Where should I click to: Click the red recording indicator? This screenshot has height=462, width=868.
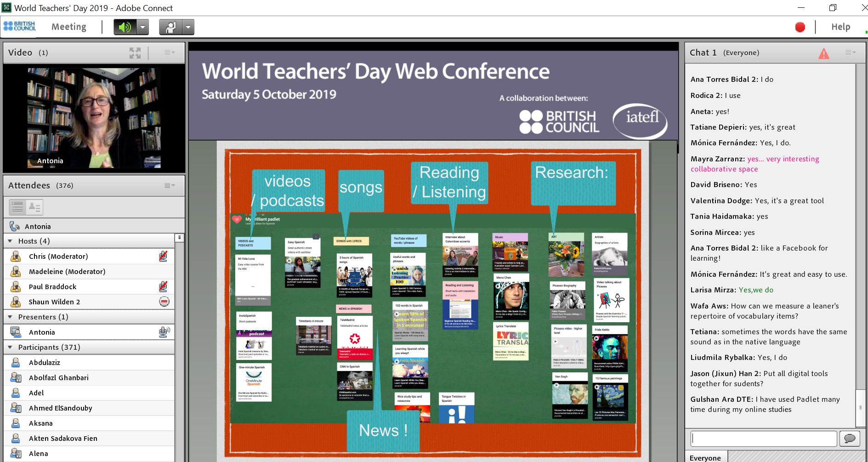click(800, 27)
